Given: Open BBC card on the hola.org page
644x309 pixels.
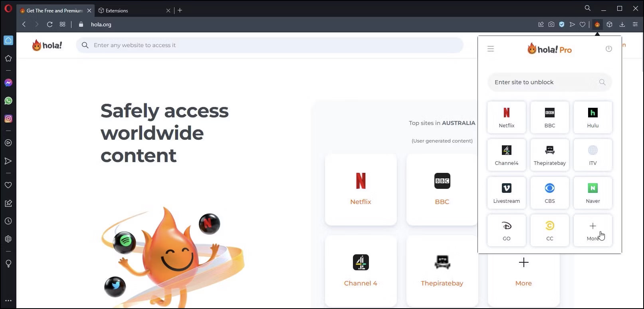Looking at the screenshot, I should tap(442, 190).
